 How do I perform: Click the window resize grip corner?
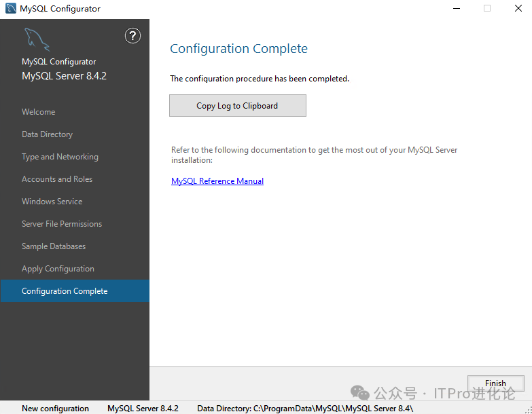pos(529,411)
